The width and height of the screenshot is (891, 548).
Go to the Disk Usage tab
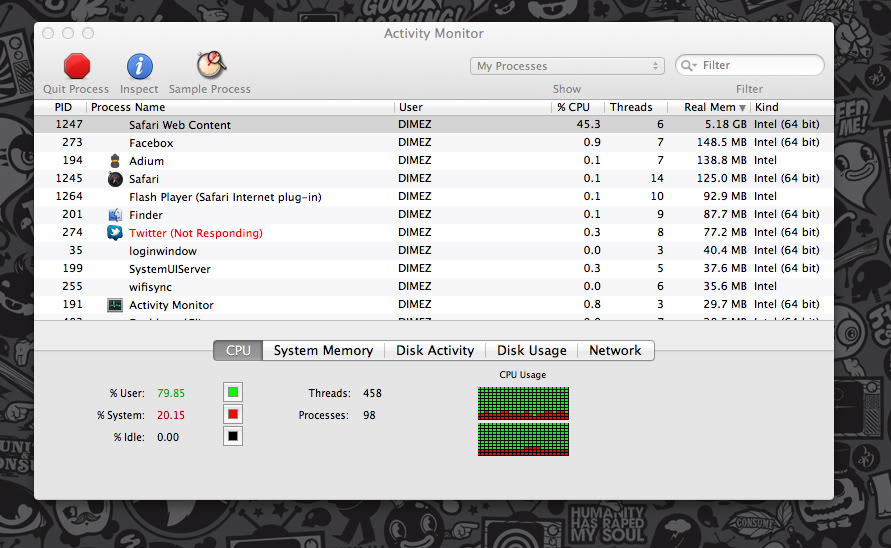(531, 350)
